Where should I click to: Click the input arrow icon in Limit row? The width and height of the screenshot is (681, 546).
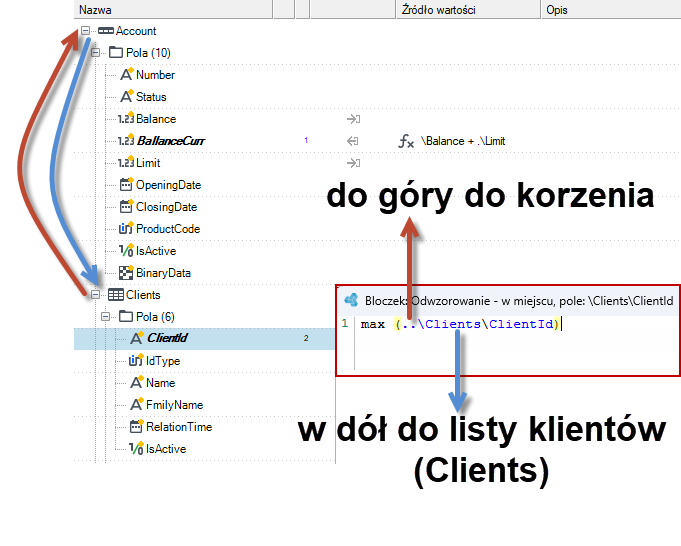pyautogui.click(x=354, y=163)
